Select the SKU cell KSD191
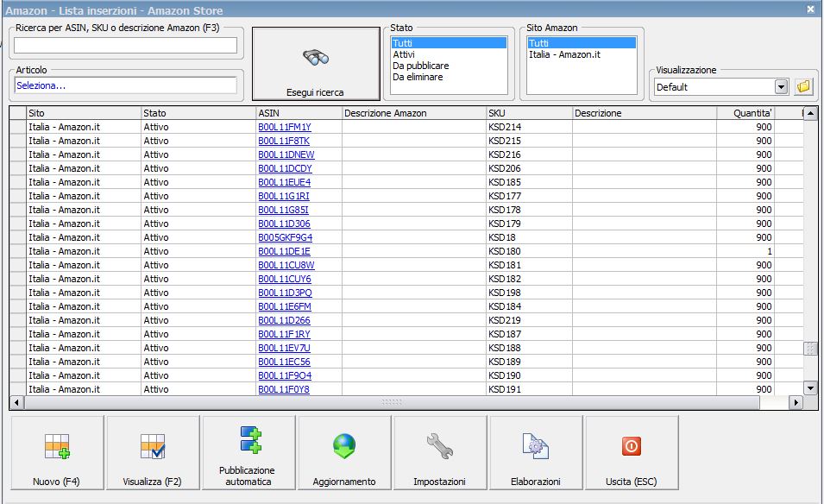The height and width of the screenshot is (504, 824). (529, 389)
